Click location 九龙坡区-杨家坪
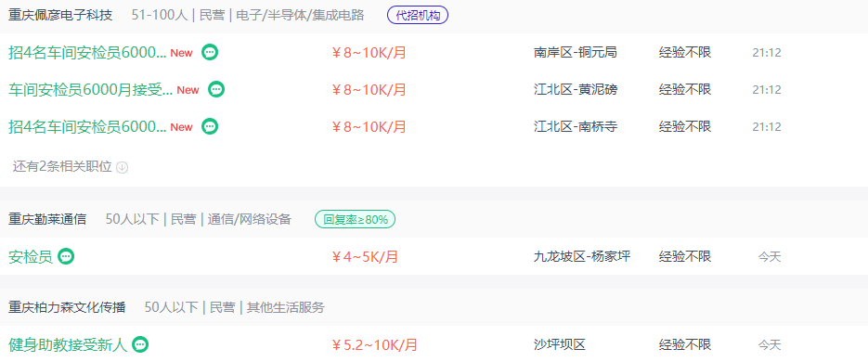Image resolution: width=868 pixels, height=362 pixels. (582, 256)
